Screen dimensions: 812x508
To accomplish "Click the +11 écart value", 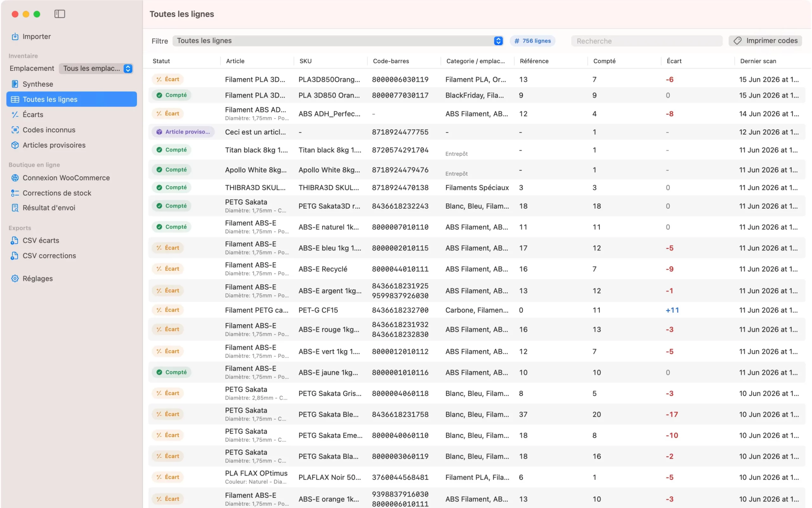I will coord(672,310).
